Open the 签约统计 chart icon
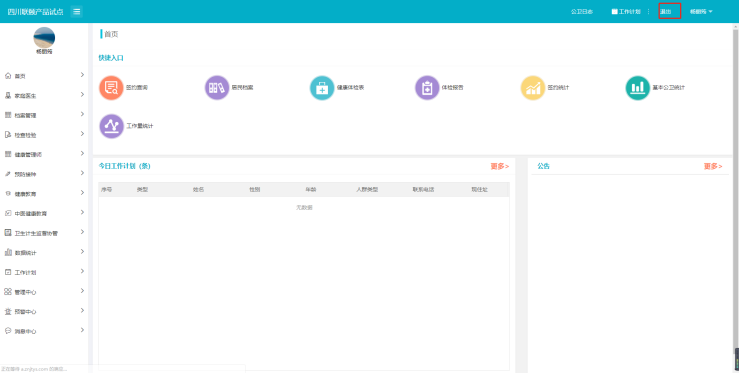 533,88
